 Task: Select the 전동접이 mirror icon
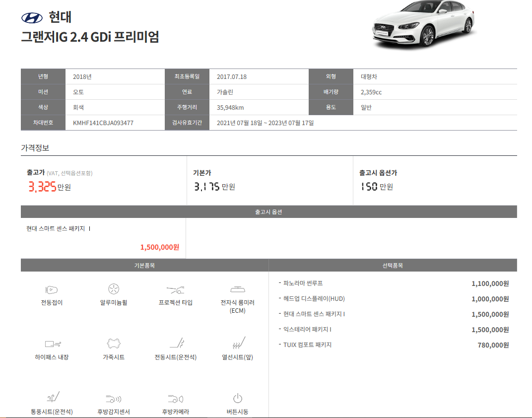click(x=52, y=290)
